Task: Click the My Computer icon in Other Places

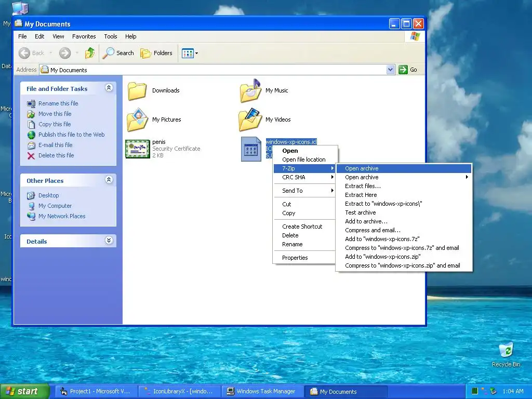Action: pos(31,206)
